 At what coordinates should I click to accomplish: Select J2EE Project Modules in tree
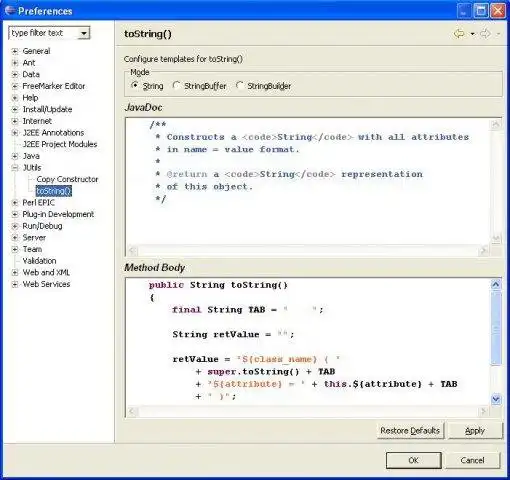pos(60,144)
